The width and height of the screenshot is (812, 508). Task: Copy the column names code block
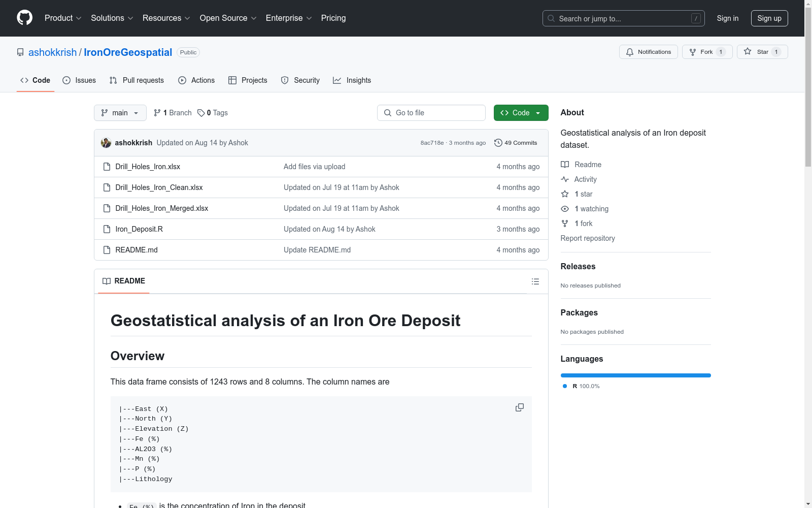point(520,407)
